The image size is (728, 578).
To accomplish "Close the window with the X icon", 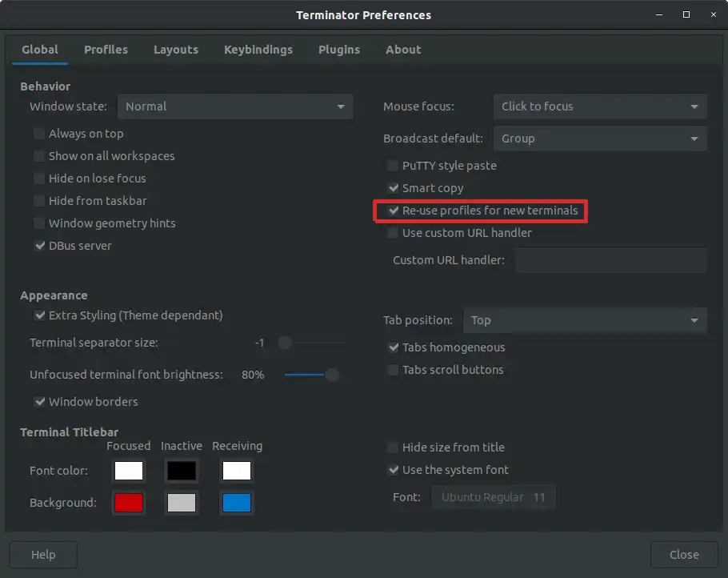I will tap(714, 15).
